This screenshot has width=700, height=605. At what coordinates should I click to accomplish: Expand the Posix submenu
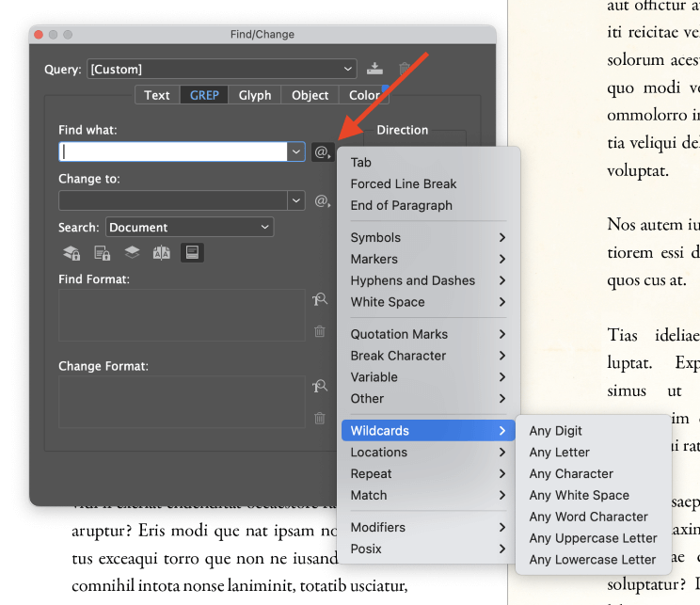click(429, 549)
